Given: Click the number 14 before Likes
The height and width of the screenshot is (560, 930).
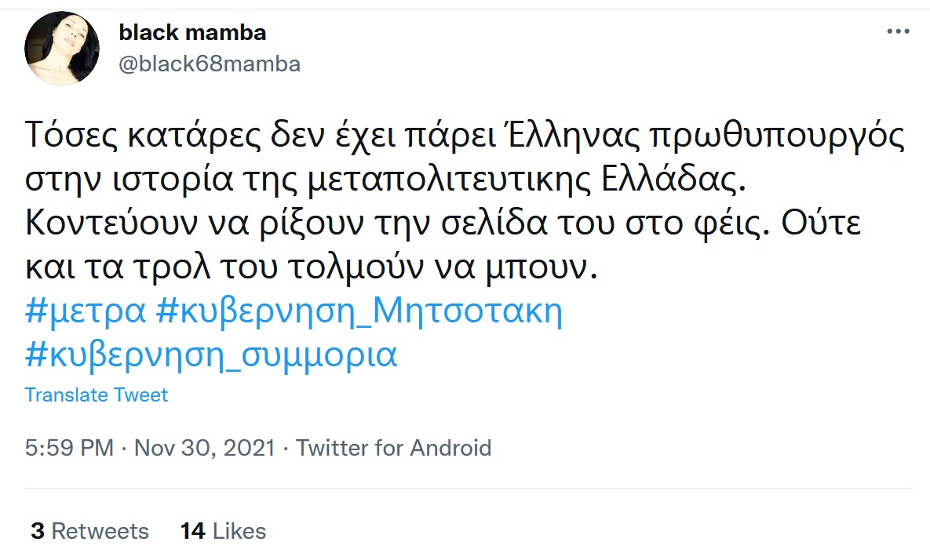Looking at the screenshot, I should point(192,531).
